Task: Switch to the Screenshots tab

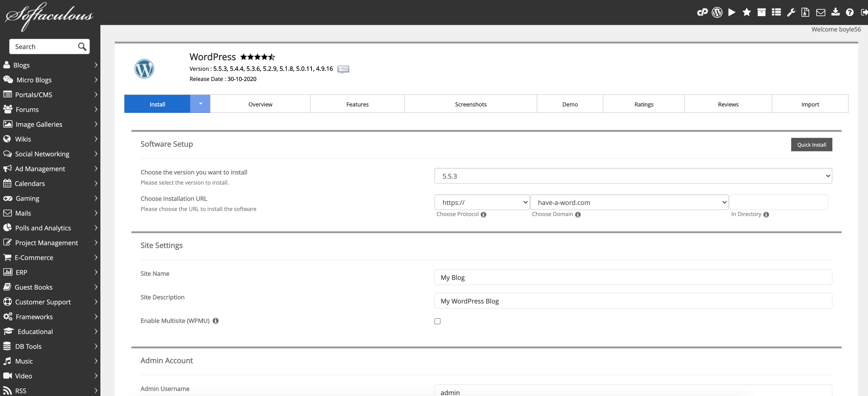Action: (x=470, y=104)
